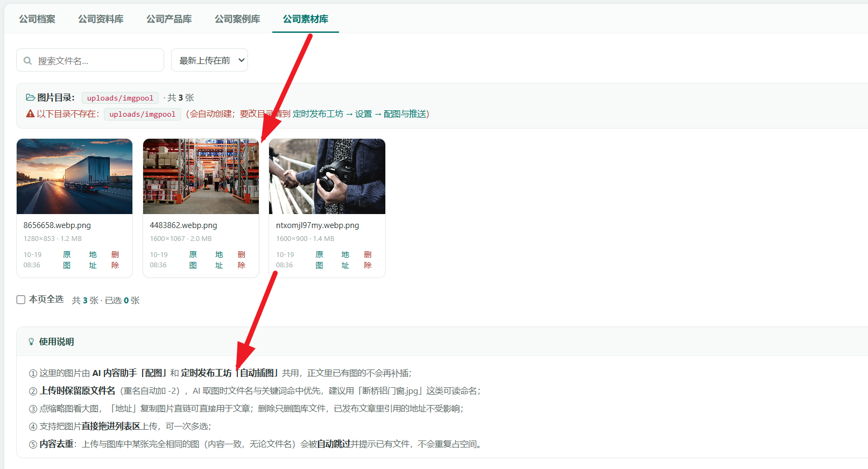The width and height of the screenshot is (868, 469).
Task: Click 原图 for 8656658.webp.png
Action: (x=67, y=260)
